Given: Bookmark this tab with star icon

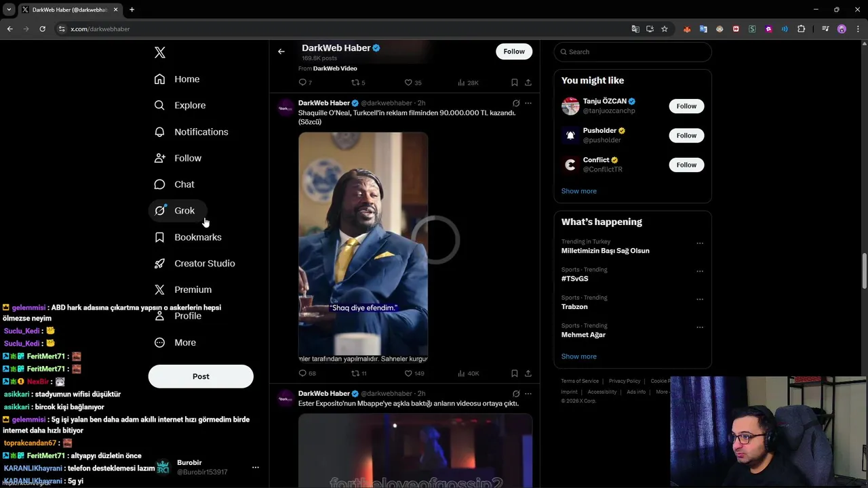Looking at the screenshot, I should (x=665, y=29).
